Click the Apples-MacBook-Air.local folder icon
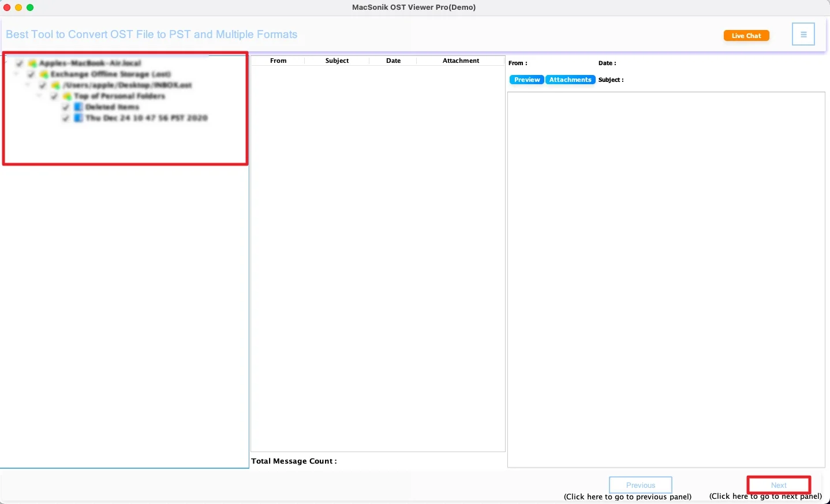830x504 pixels. 32,63
